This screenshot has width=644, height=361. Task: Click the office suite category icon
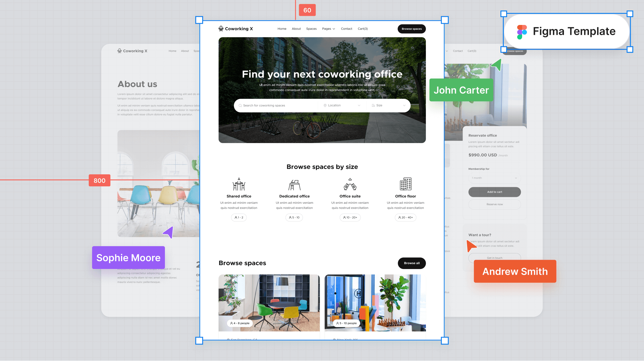tap(350, 184)
